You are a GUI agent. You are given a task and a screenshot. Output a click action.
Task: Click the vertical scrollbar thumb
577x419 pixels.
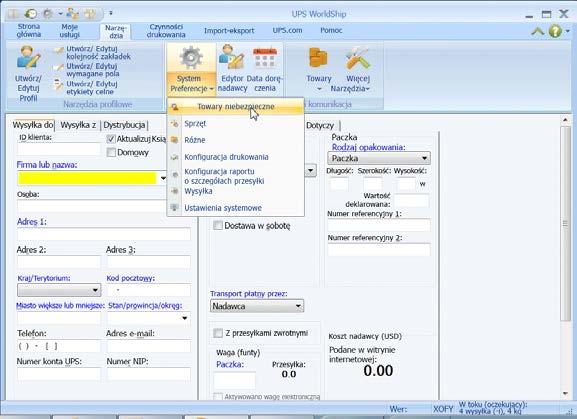pos(566,224)
